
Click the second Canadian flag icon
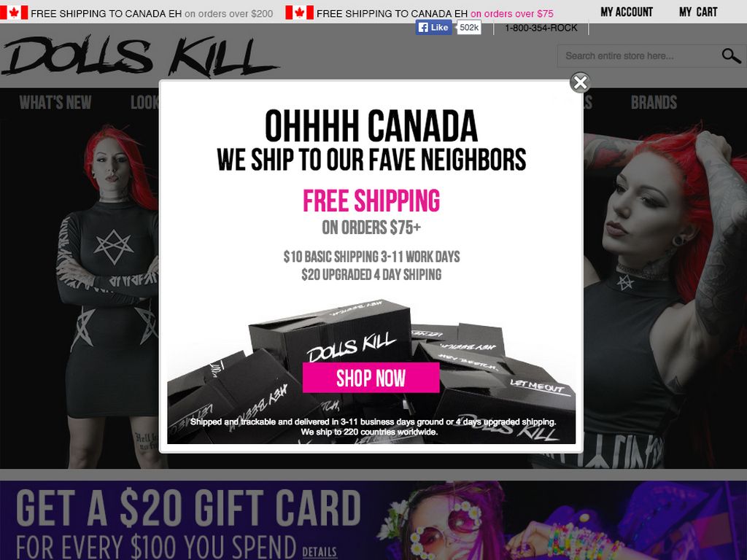point(299,13)
